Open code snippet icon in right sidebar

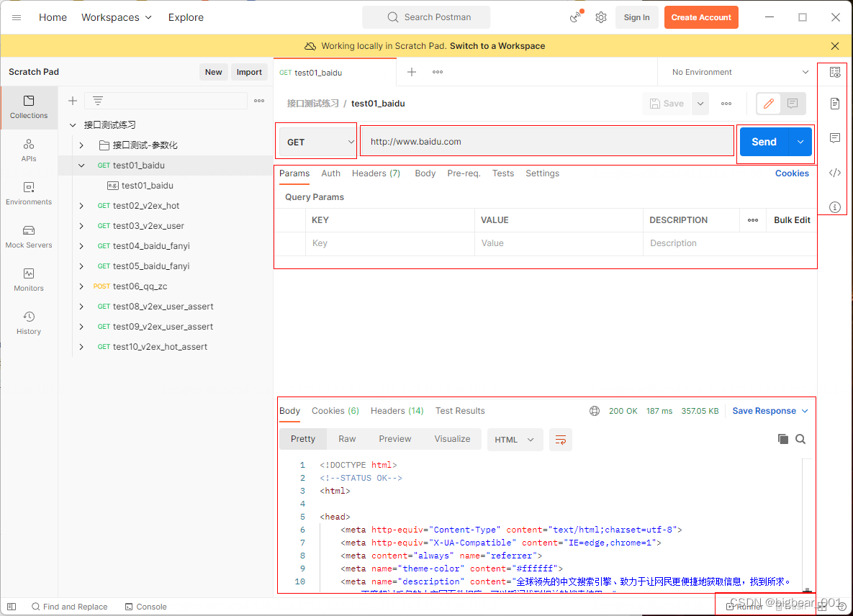[834, 173]
